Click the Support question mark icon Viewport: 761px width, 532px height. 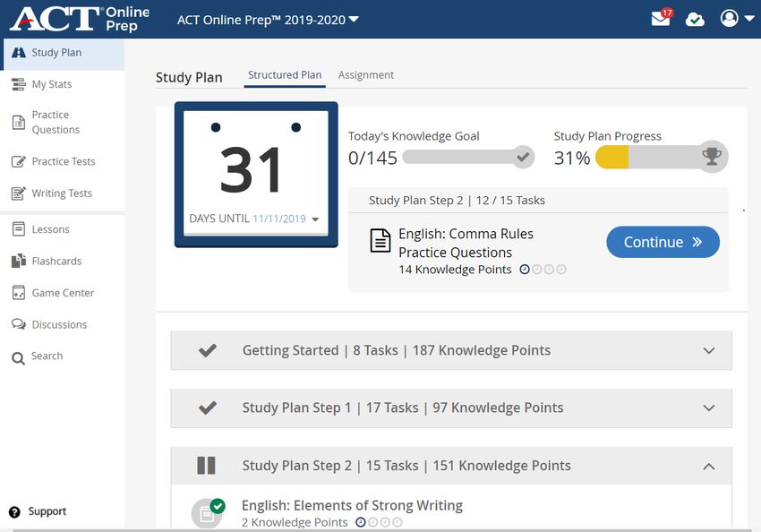coord(14,511)
